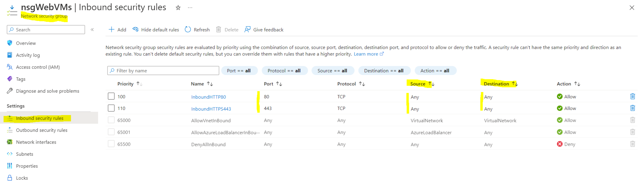Open Access control (IAM)

pos(38,67)
